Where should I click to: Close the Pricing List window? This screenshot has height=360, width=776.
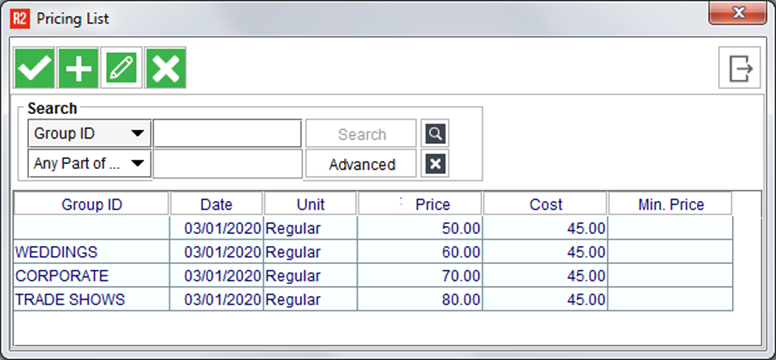[x=738, y=13]
